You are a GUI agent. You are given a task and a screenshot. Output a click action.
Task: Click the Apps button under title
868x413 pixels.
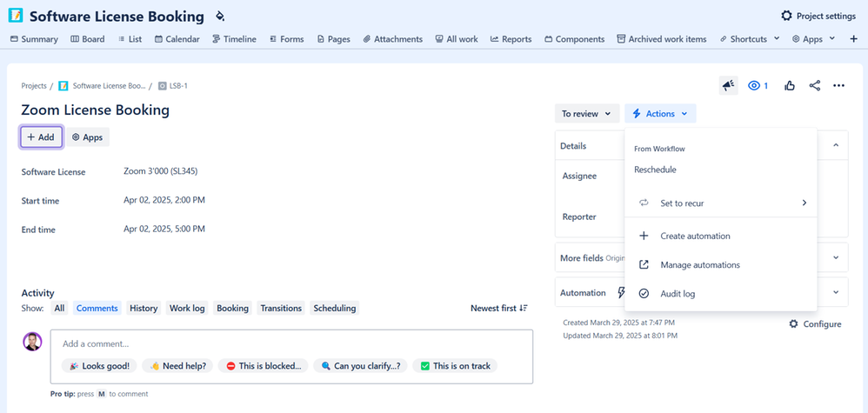(88, 137)
